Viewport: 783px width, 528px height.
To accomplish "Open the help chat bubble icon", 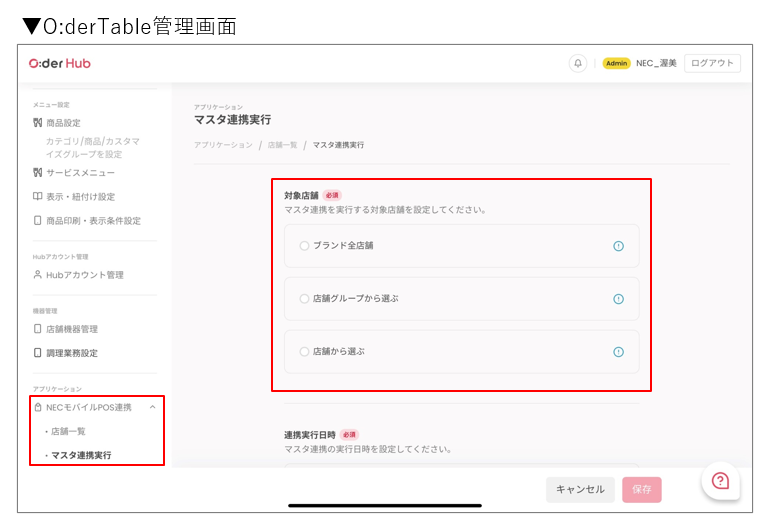I will [x=720, y=481].
